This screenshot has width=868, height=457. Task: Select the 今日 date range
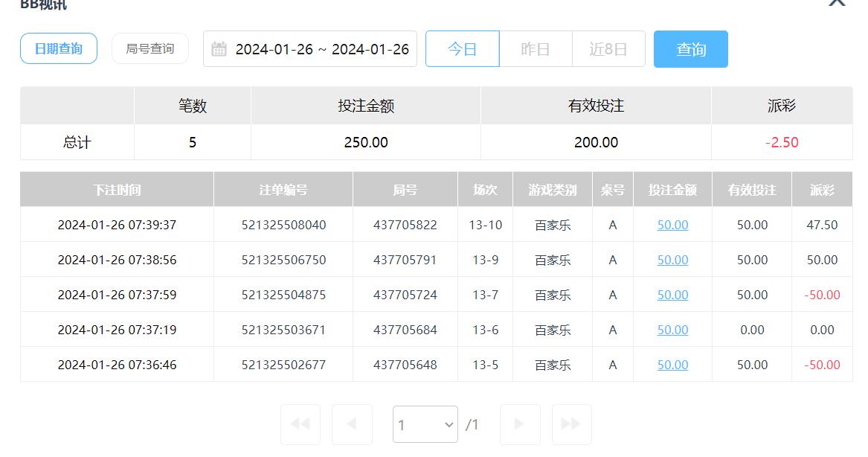(462, 49)
